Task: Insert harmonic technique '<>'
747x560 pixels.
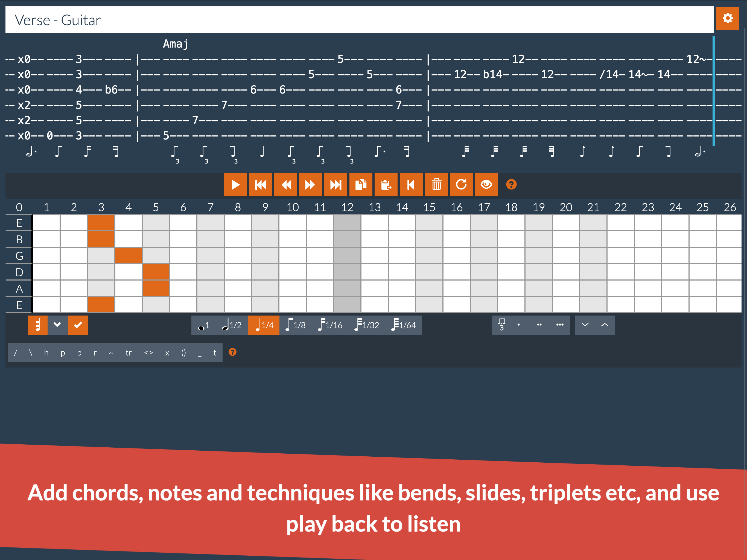Action: [148, 353]
